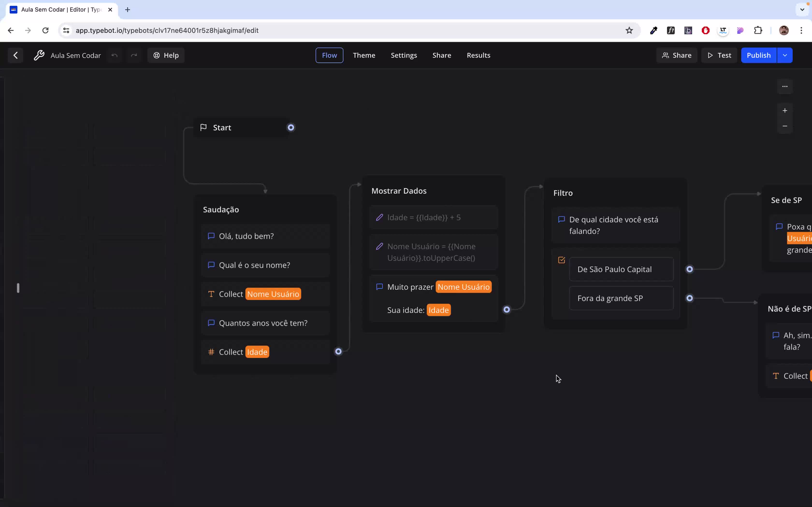Select the text input icon on Collect Nome Usuário

click(211, 294)
